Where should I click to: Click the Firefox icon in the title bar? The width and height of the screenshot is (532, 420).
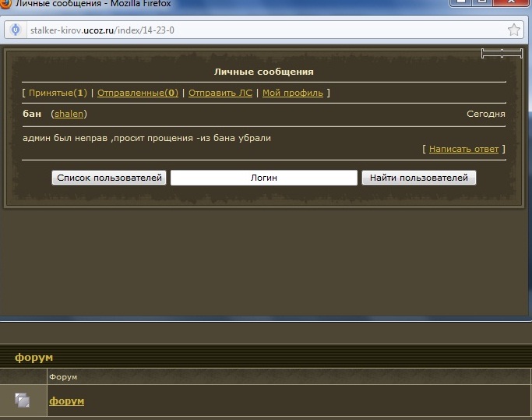click(x=7, y=5)
